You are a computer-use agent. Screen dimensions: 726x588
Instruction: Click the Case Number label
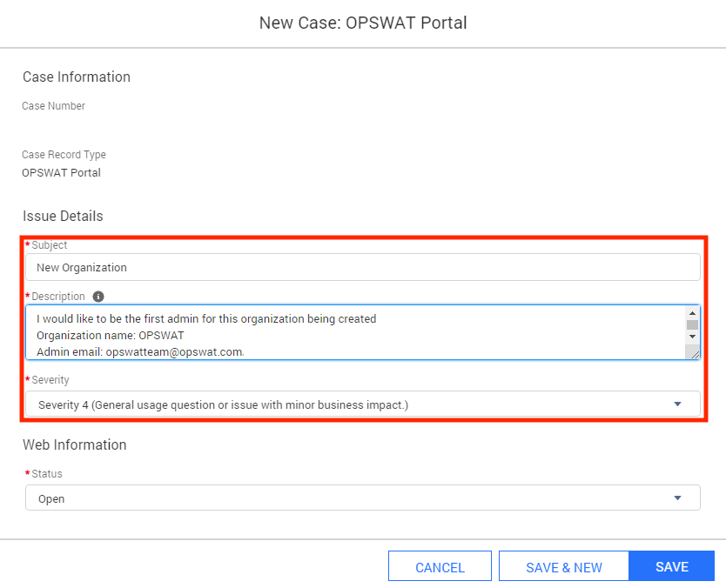coord(53,106)
